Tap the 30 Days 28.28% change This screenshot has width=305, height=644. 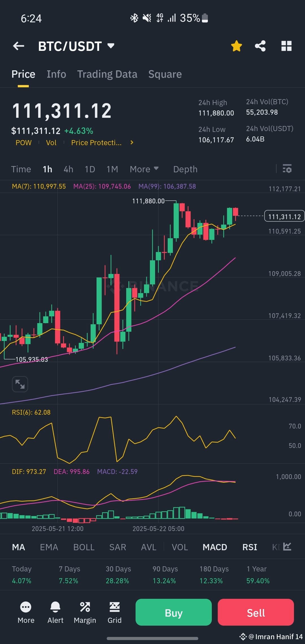click(117, 581)
